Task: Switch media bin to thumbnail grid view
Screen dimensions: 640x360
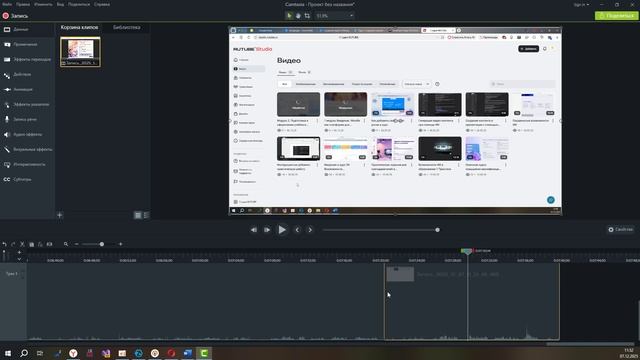Action: point(138,215)
